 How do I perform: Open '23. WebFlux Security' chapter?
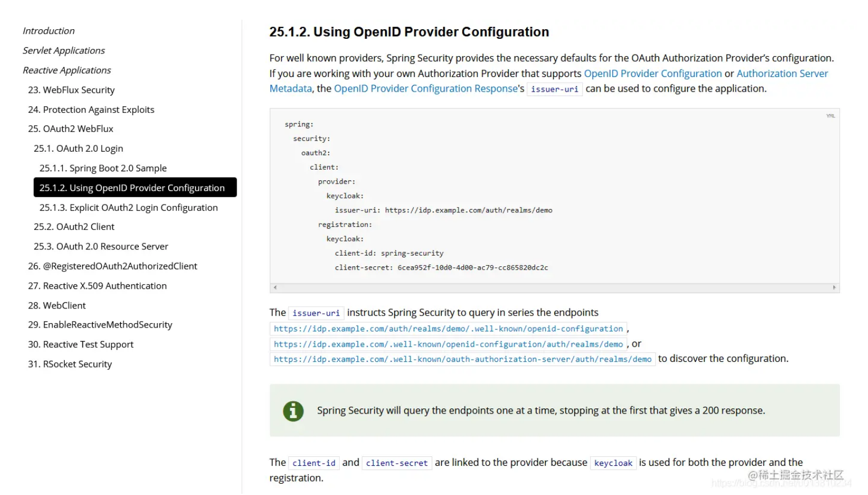[71, 89]
